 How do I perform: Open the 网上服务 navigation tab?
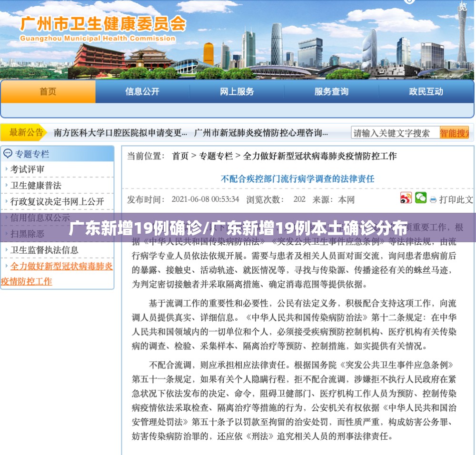237,92
